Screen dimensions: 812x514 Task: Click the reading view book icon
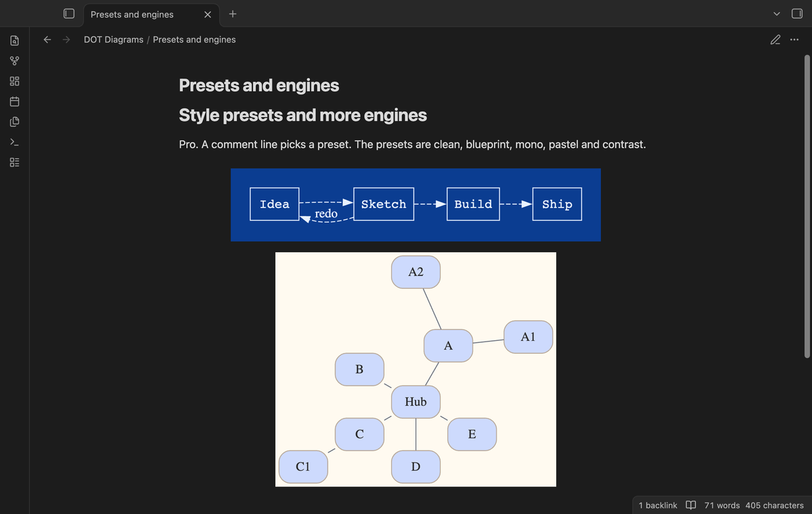[691, 505]
